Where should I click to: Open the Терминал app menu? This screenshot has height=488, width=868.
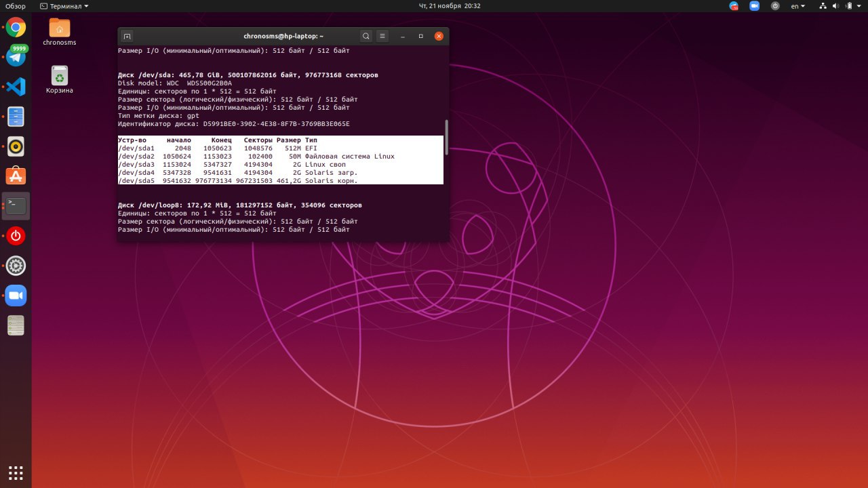pos(64,5)
